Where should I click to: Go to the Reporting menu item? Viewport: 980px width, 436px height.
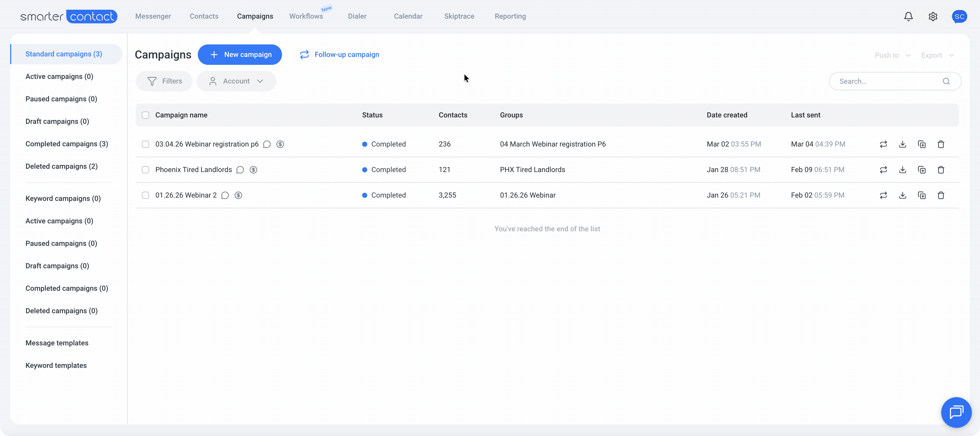510,16
